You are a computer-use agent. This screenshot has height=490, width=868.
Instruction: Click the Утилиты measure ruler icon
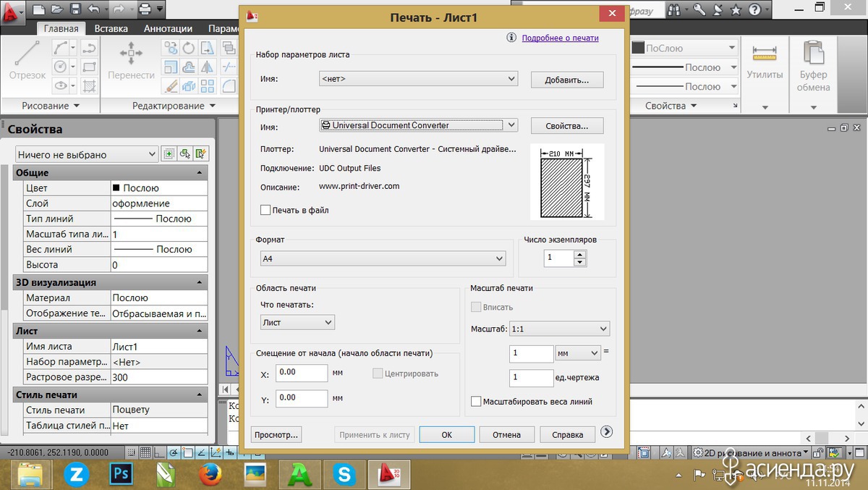click(x=765, y=53)
